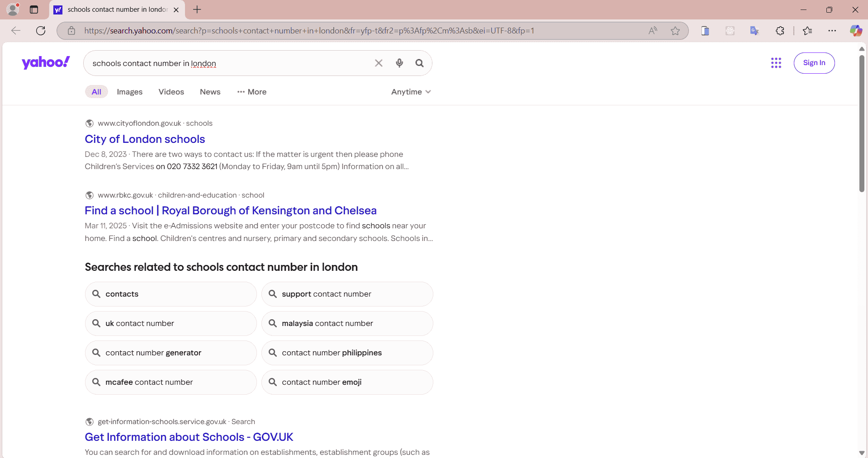Click the Read aloud icon in address bar

tap(653, 31)
